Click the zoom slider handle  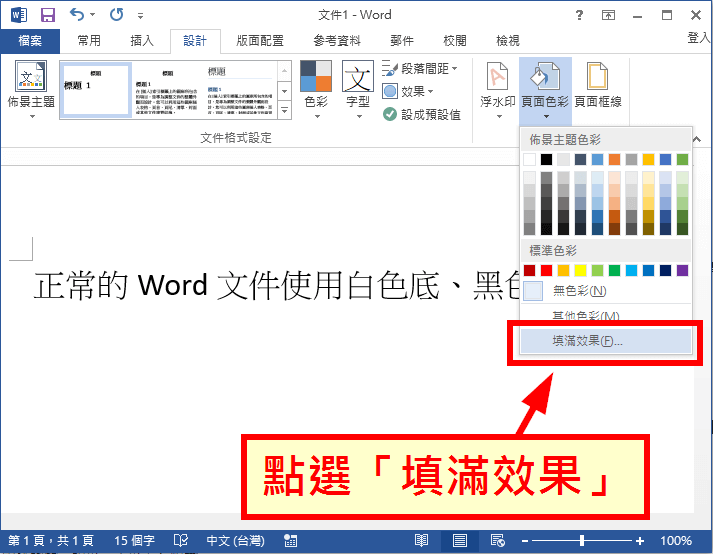tap(582, 541)
